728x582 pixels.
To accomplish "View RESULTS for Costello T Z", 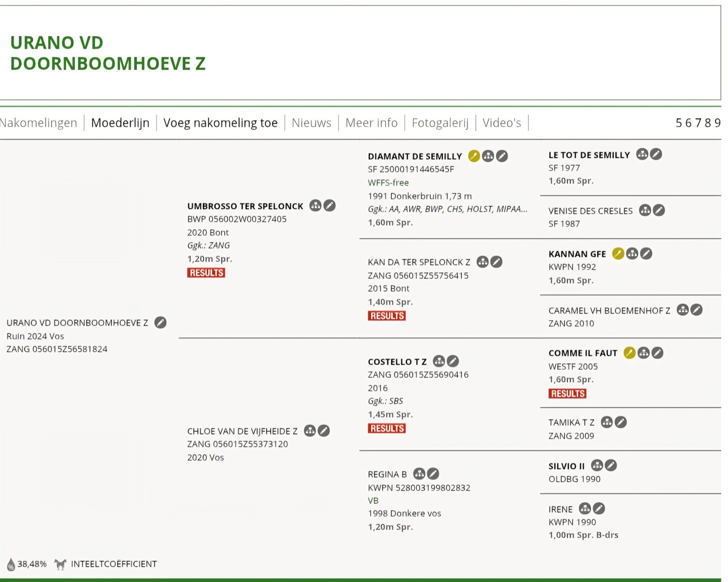I will (387, 428).
